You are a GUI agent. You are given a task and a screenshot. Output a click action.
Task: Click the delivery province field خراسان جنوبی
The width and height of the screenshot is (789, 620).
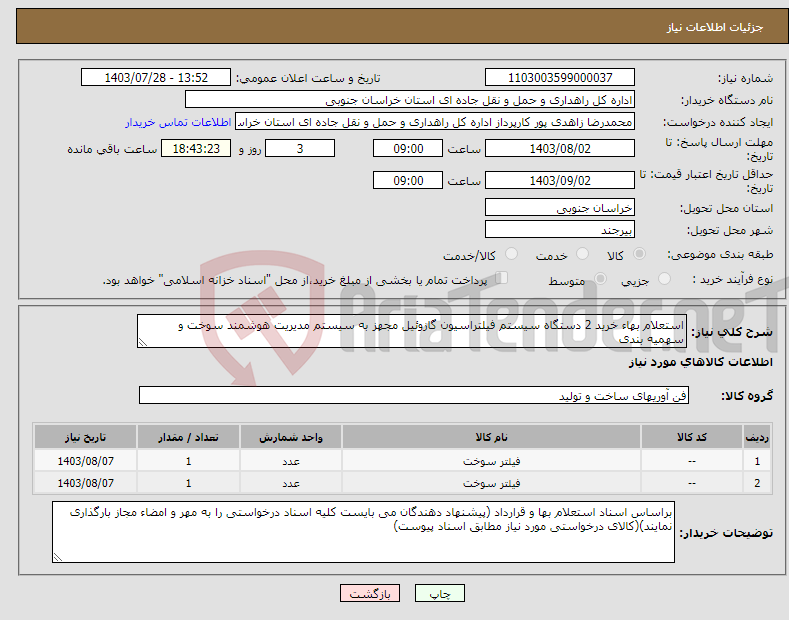560,207
